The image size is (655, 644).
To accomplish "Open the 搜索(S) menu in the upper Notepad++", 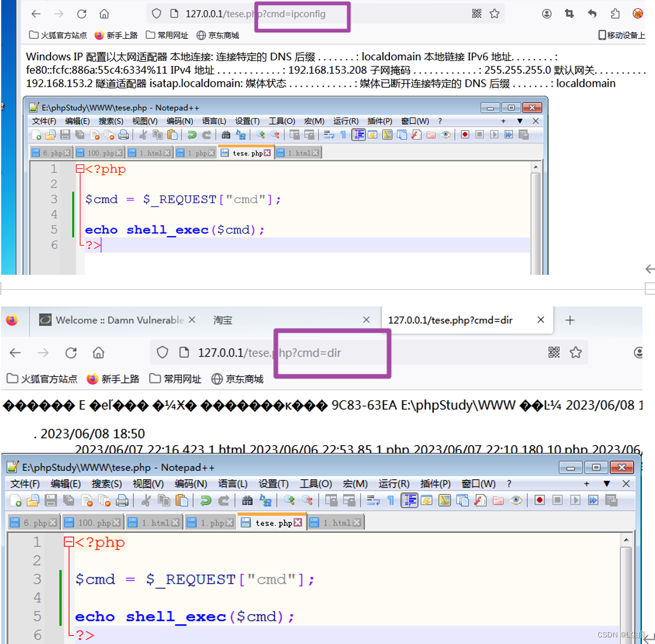I will 110,121.
